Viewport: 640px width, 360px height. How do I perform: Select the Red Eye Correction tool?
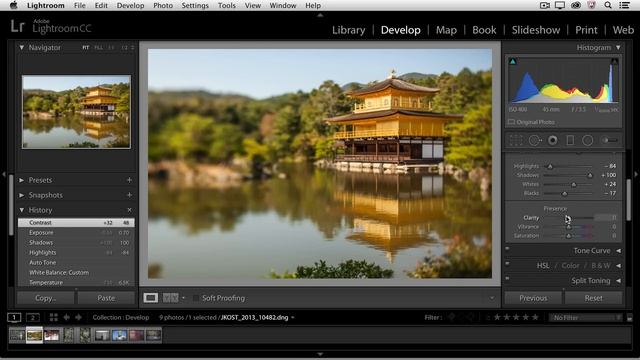(553, 140)
